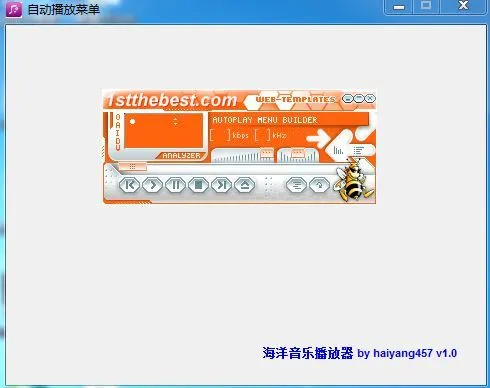Maximize the 自动播放菜单 window
The width and height of the screenshot is (490, 388).
coord(426,6)
